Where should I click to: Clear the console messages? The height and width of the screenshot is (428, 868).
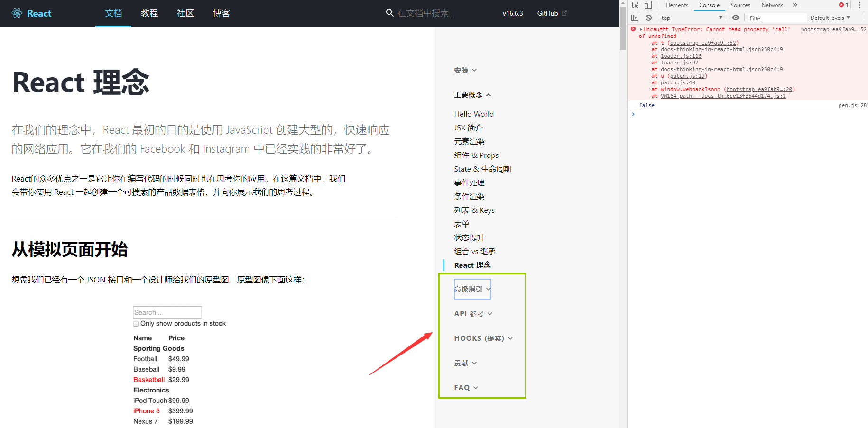pyautogui.click(x=648, y=18)
